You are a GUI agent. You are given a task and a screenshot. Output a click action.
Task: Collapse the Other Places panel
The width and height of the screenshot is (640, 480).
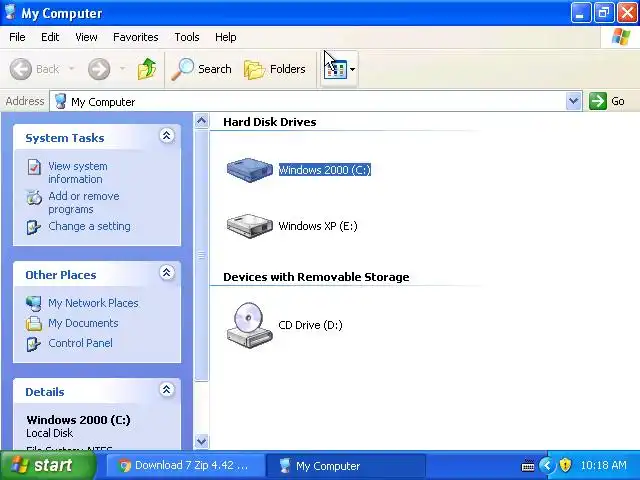(x=167, y=272)
